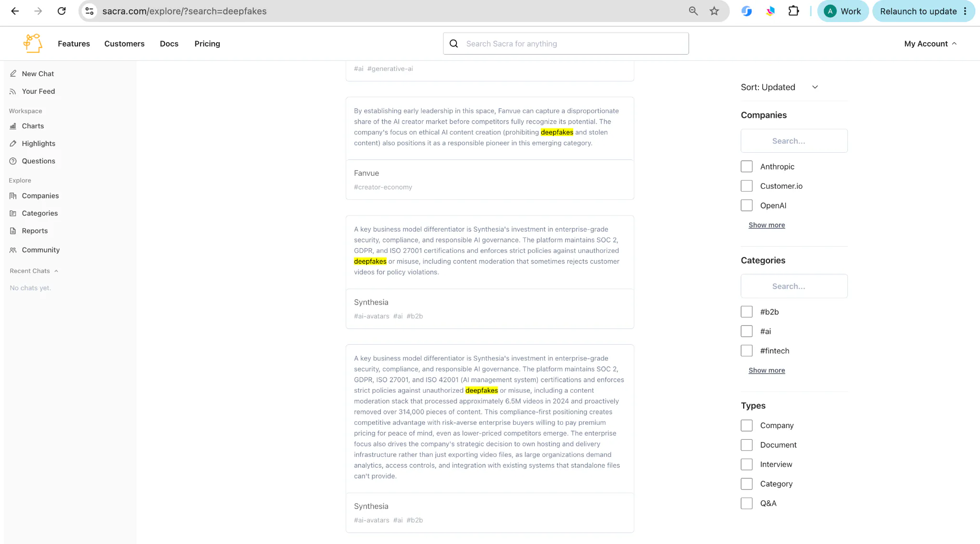Screen dimensions: 980x544
Task: Tick the Interview type checkbox
Action: click(x=746, y=465)
